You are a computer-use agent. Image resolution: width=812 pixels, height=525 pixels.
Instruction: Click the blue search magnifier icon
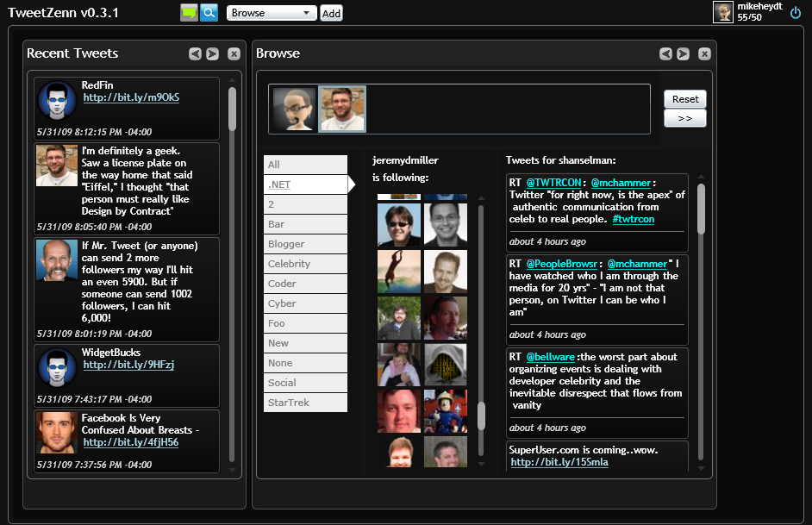[209, 13]
